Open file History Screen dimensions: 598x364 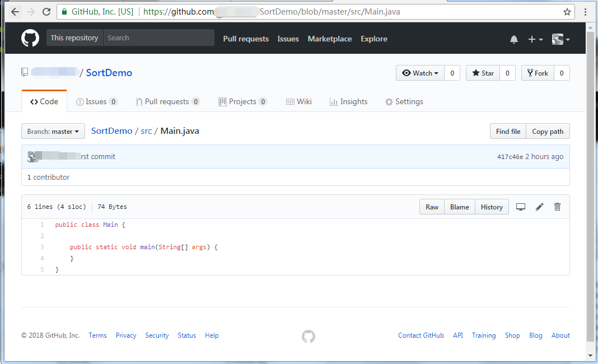click(492, 207)
